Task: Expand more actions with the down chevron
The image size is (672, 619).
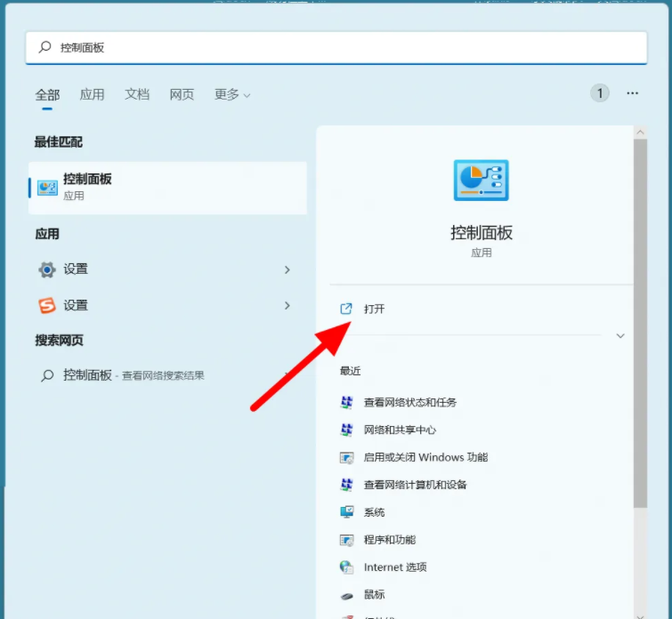Action: click(x=620, y=335)
